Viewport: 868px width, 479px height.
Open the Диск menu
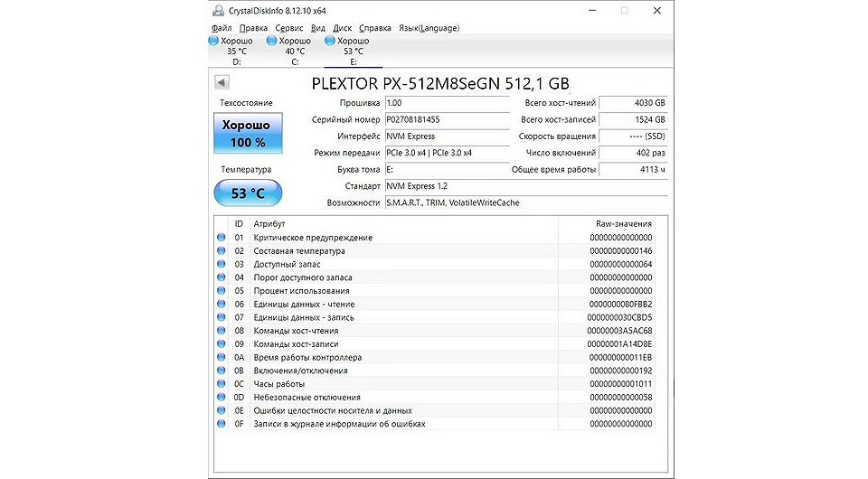click(x=342, y=28)
